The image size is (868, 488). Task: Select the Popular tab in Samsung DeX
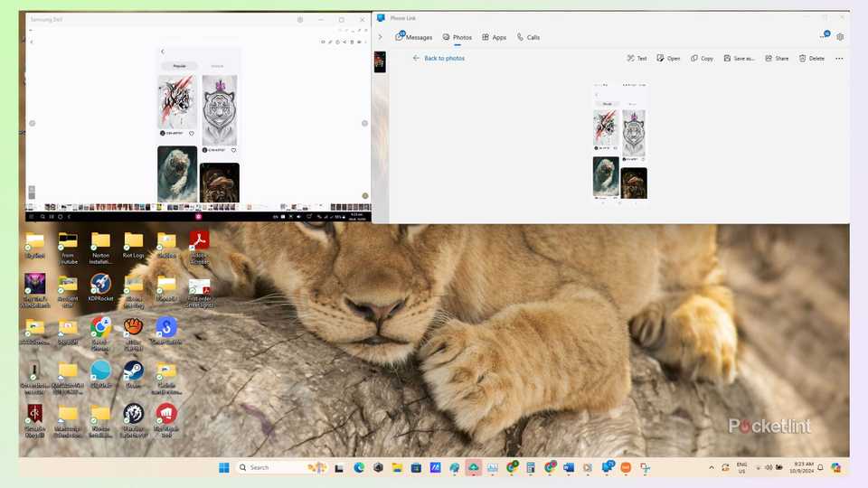pyautogui.click(x=179, y=66)
